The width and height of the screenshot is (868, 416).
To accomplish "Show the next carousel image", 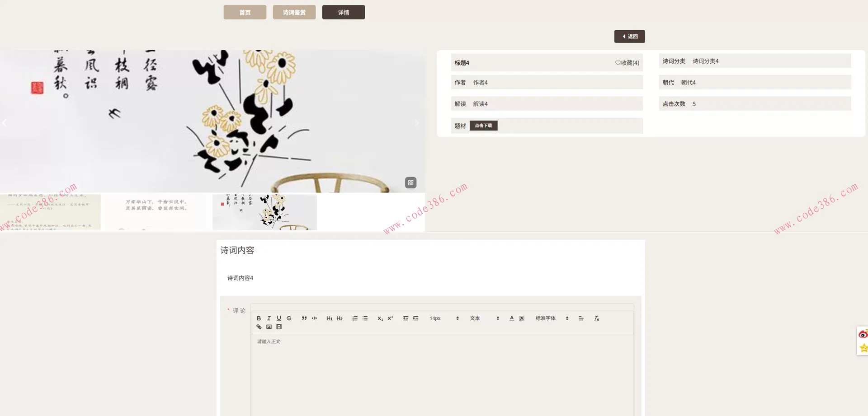I will pos(417,123).
